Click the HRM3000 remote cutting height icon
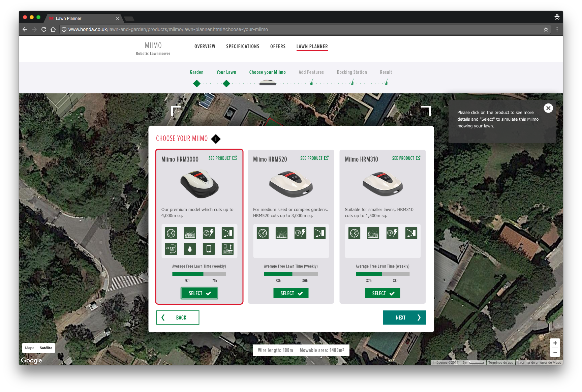Screen dimensions: 582x392 227,249
